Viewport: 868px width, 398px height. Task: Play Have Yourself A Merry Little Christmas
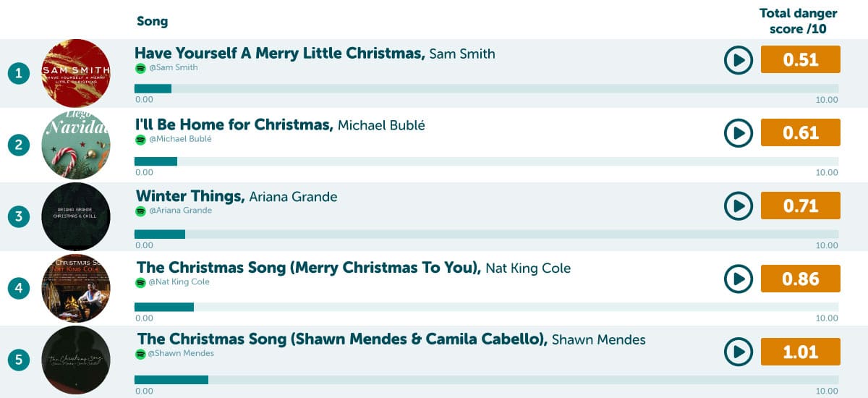[739, 60]
